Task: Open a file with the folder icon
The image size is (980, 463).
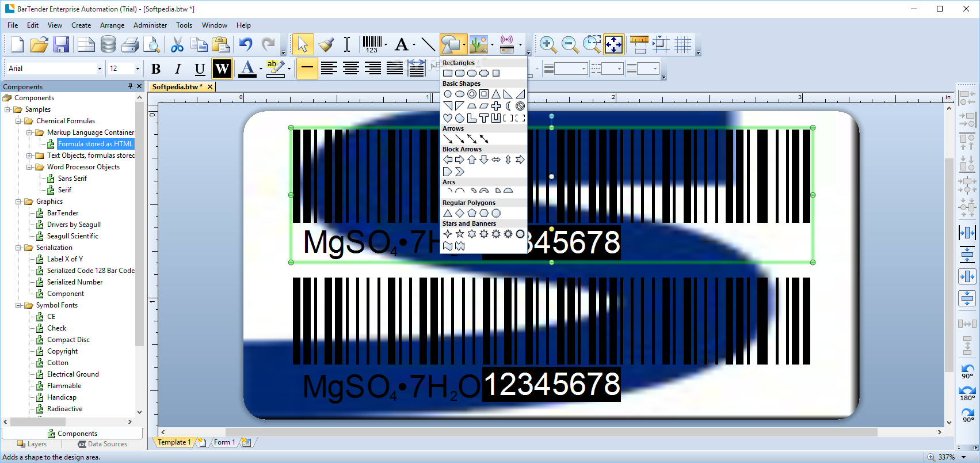Action: point(39,44)
